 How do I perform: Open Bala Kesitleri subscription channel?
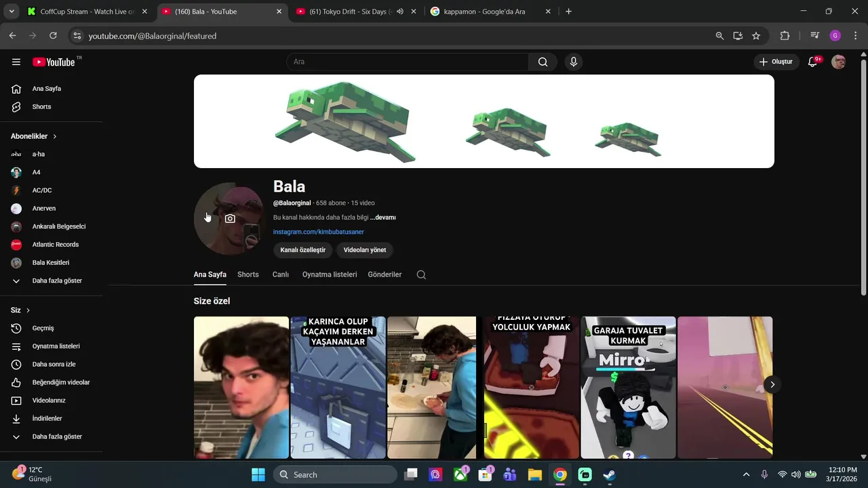click(x=52, y=263)
